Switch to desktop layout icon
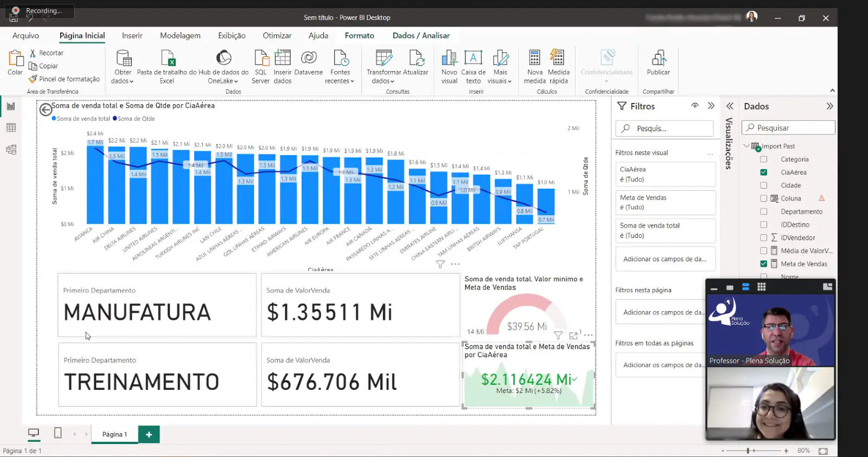The image size is (868, 457). (34, 433)
